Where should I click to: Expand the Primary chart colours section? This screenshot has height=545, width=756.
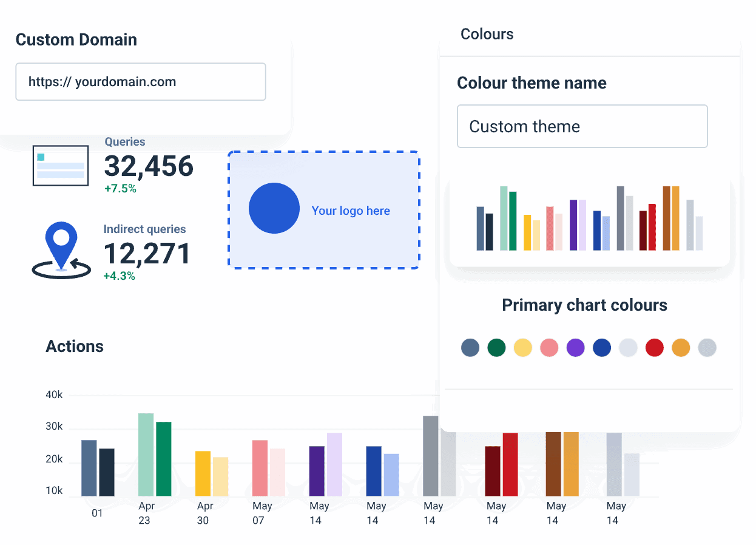tap(584, 305)
